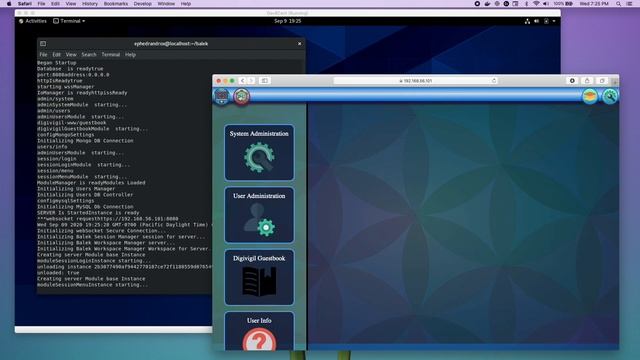Viewport: 640px width, 360px height.
Task: Open the terminal window's View menu
Action: 71,55
